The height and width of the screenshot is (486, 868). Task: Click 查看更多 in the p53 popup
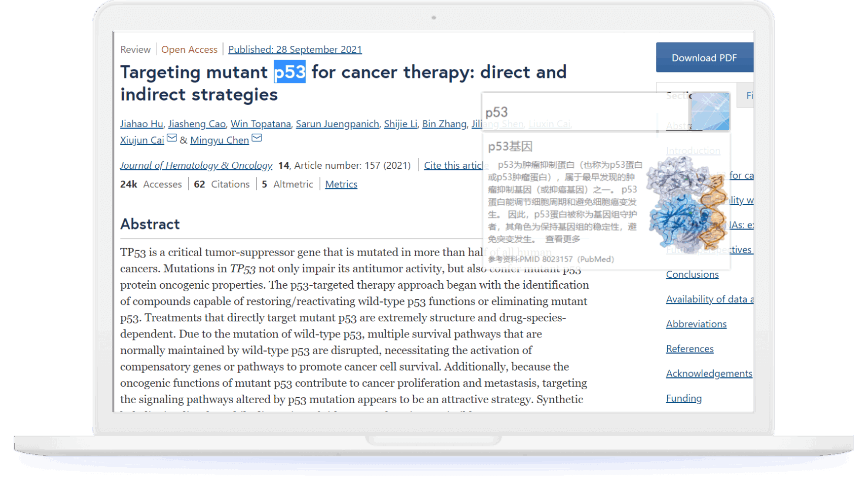tap(562, 239)
